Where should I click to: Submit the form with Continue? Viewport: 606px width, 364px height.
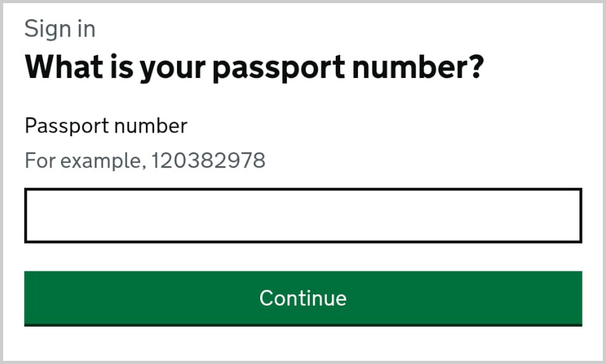(x=303, y=298)
